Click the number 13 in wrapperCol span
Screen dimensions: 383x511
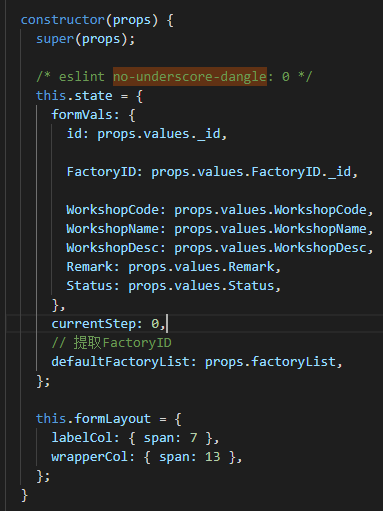tap(213, 457)
